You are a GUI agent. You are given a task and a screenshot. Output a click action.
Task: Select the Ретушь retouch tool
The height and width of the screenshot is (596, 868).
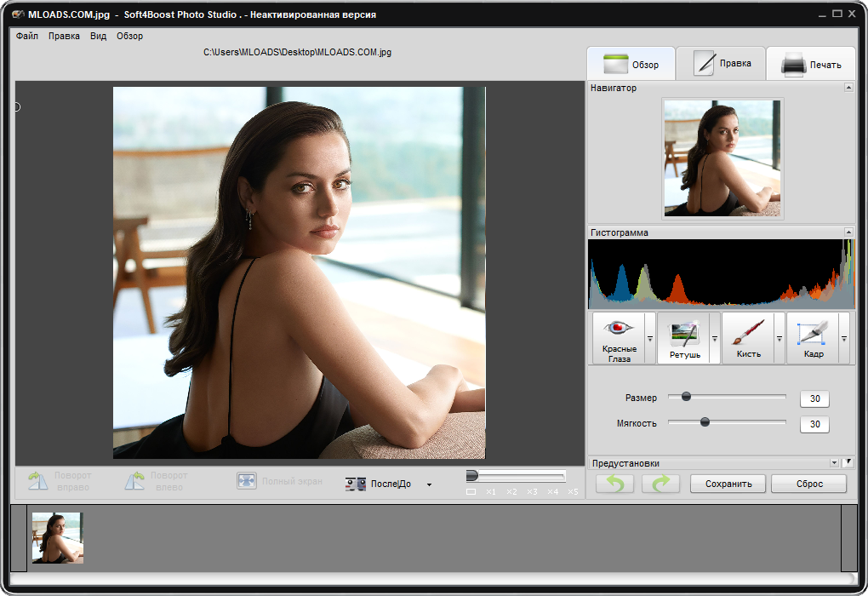(x=683, y=338)
